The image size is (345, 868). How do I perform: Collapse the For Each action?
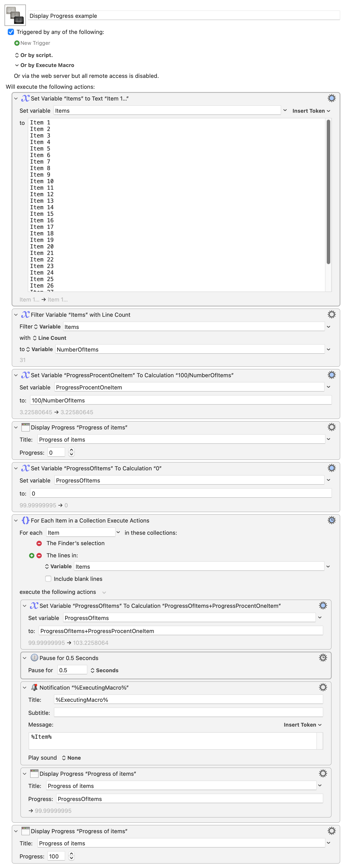(16, 521)
